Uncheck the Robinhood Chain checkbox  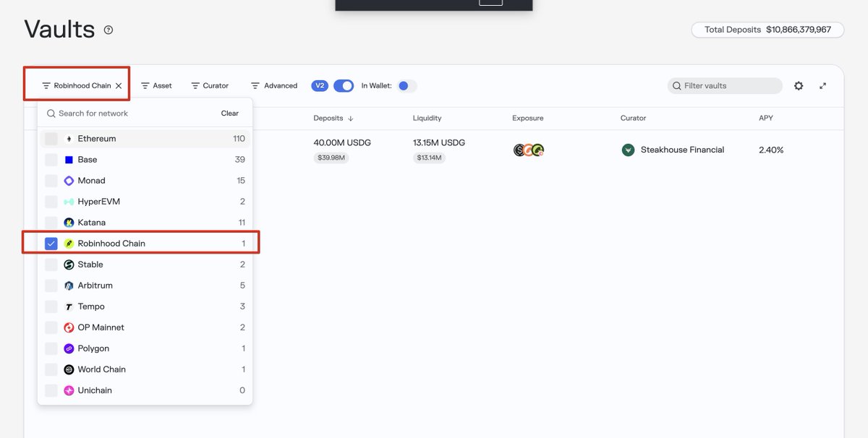click(x=51, y=244)
